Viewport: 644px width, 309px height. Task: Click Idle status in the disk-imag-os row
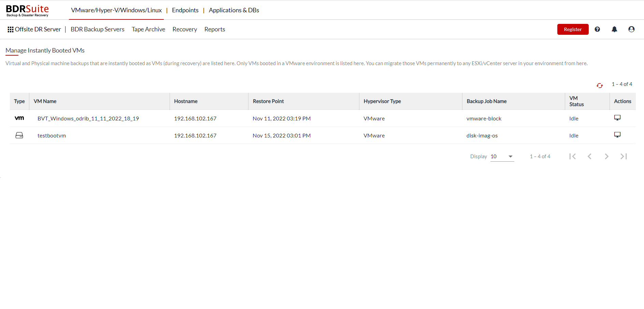click(574, 135)
